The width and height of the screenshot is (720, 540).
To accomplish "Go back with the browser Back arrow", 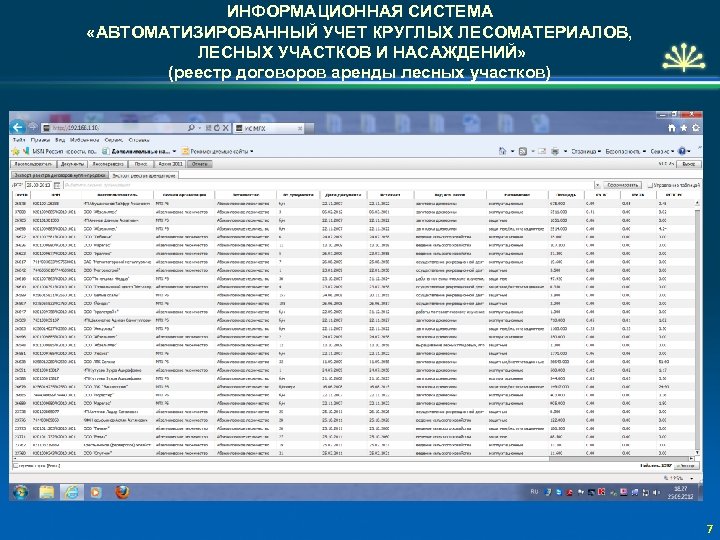I will (18, 127).
